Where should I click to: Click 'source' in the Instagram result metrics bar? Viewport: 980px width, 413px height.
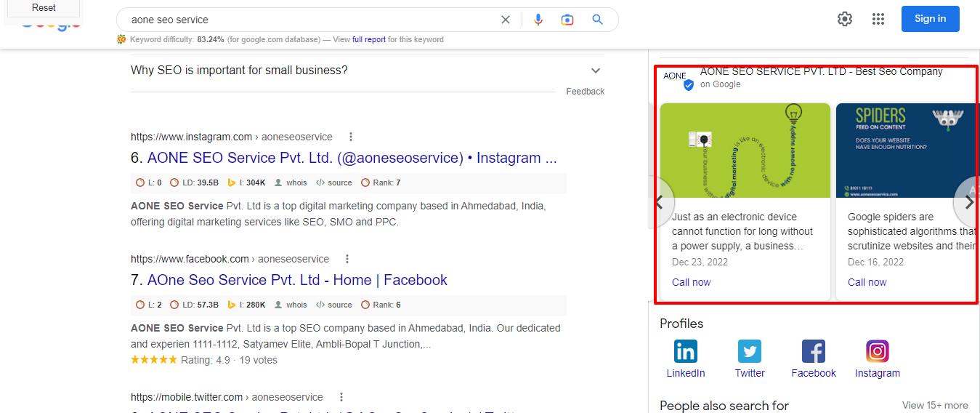click(334, 183)
